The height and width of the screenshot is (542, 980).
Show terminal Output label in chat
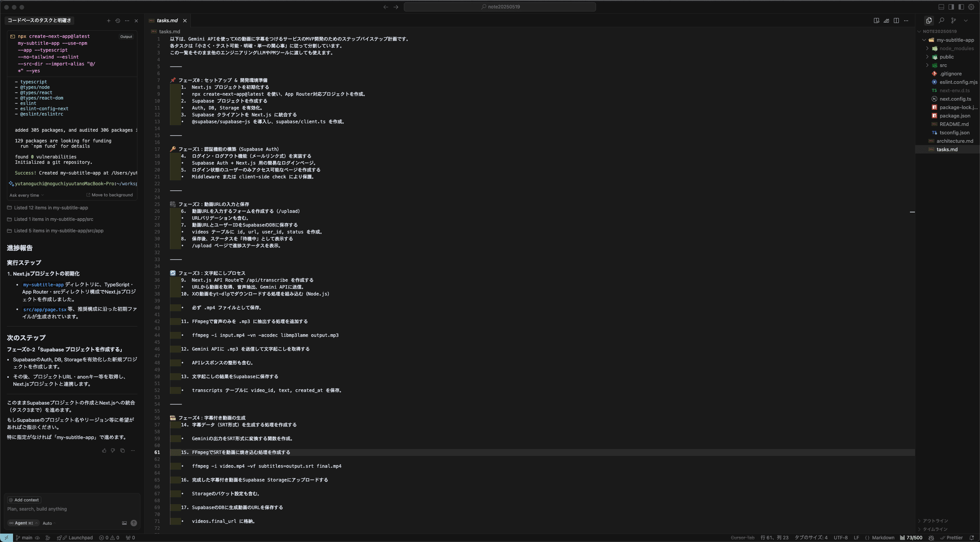tap(126, 37)
